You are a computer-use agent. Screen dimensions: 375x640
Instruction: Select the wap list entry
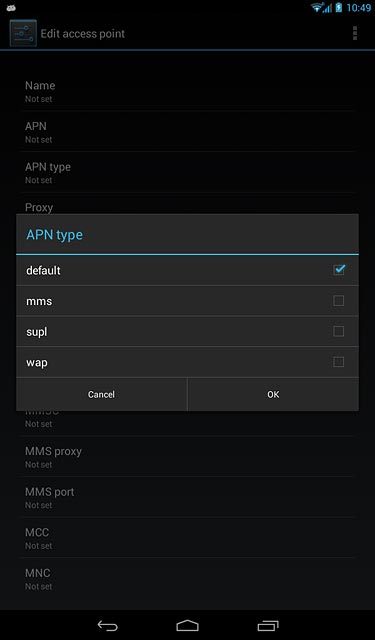point(187,362)
